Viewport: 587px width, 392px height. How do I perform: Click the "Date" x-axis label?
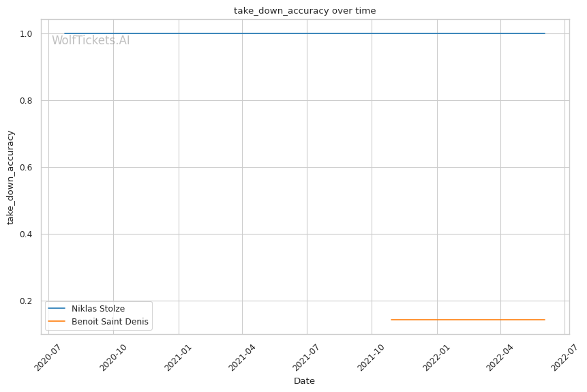[x=304, y=380]
